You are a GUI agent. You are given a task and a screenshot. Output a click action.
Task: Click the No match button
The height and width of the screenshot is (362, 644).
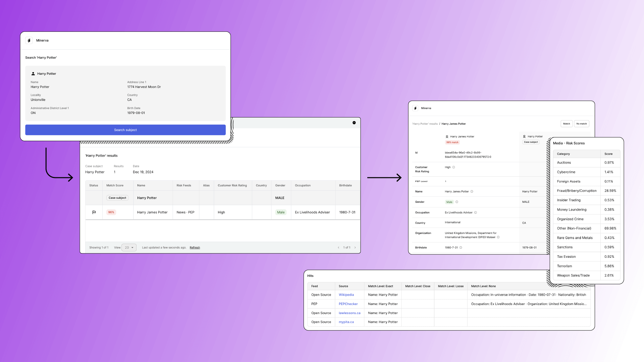[x=581, y=124]
